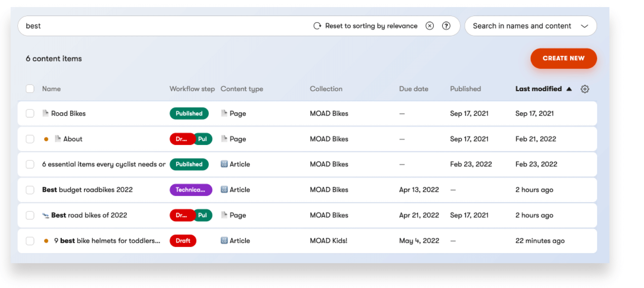Click the orange dot beside About item
Viewport: 644px width, 288px height.
(46, 139)
